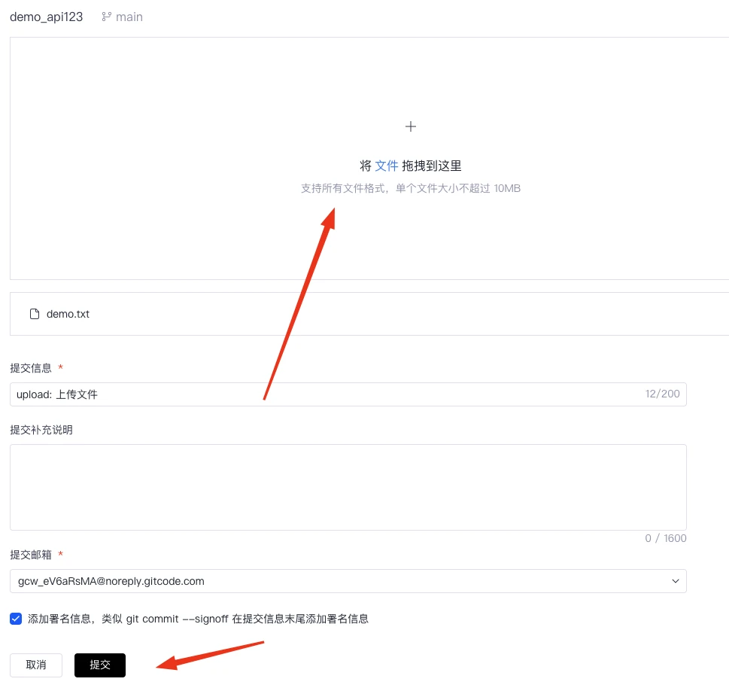Screen dimensions: 729x700
Task: Click the plus icon in upload area
Action: [x=410, y=126]
